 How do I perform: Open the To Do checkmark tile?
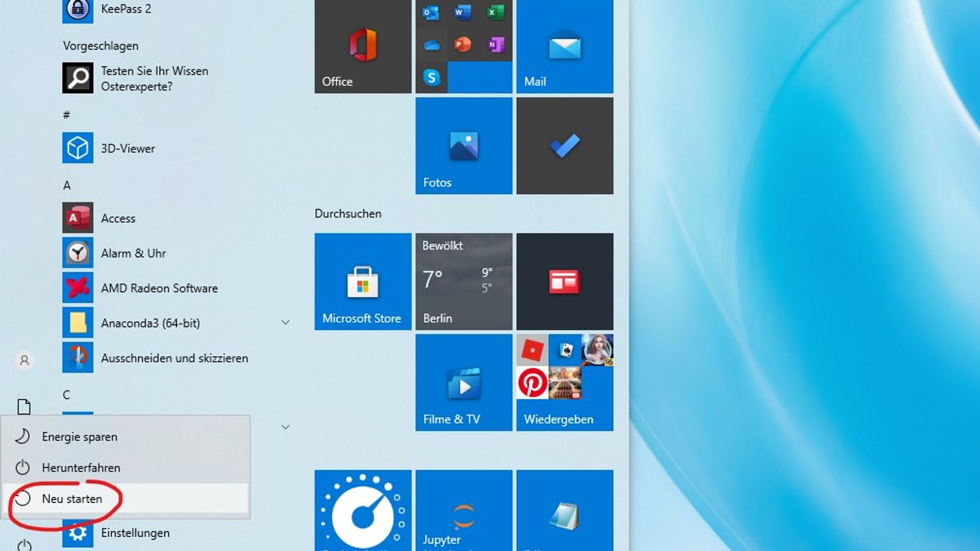pos(565,146)
